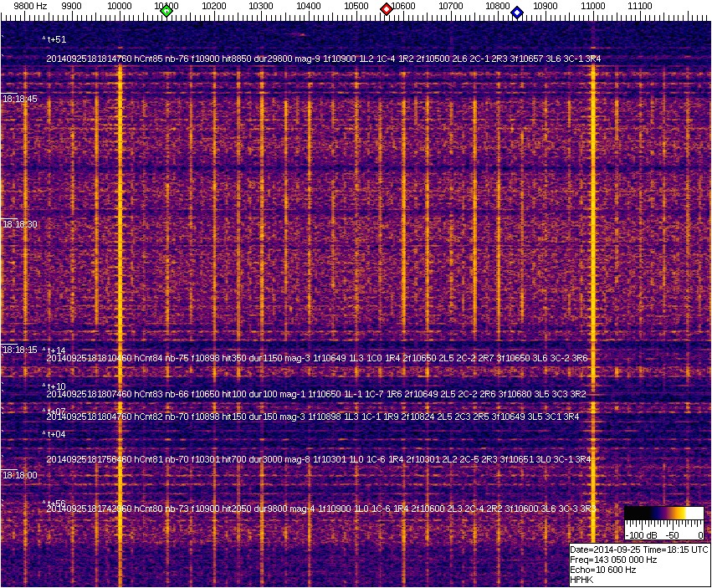Image resolution: width=712 pixels, height=588 pixels.
Task: Click the green diamond frequency marker
Action: click(166, 11)
